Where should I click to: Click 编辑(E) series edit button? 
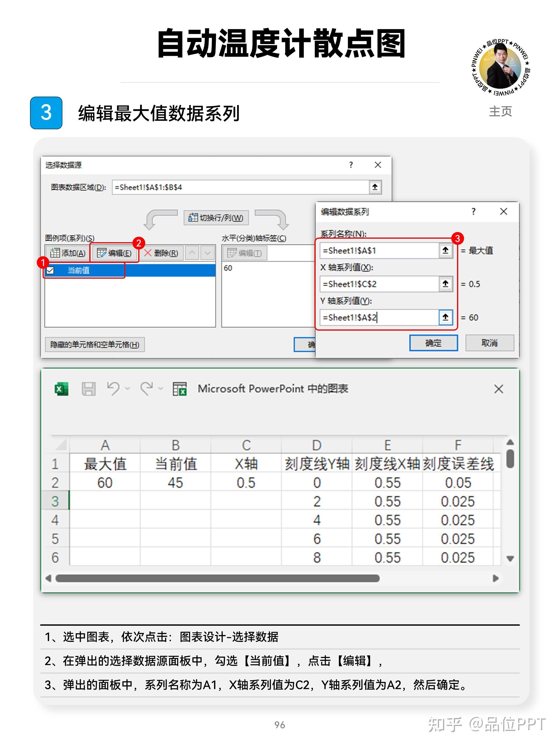tap(114, 253)
